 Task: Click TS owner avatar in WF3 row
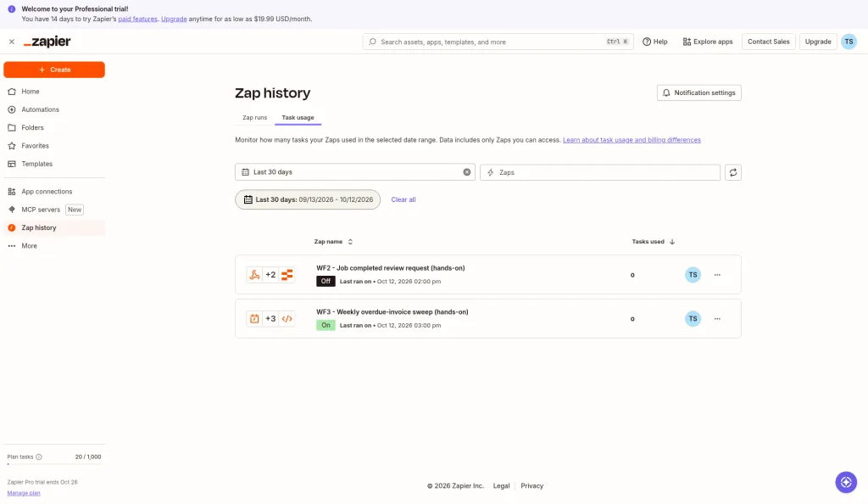pyautogui.click(x=693, y=318)
